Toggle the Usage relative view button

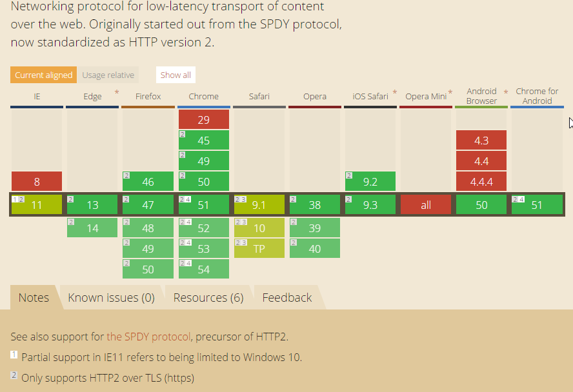[x=108, y=75]
